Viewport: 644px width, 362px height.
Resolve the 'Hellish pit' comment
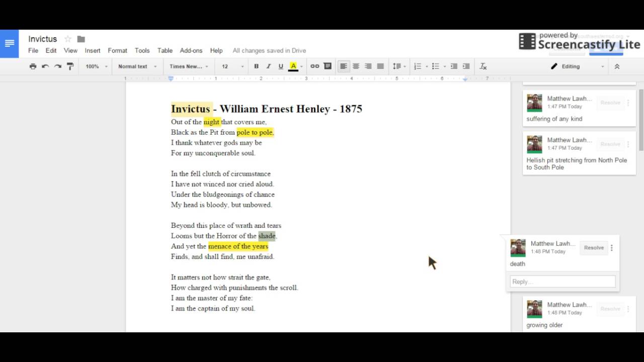610,144
